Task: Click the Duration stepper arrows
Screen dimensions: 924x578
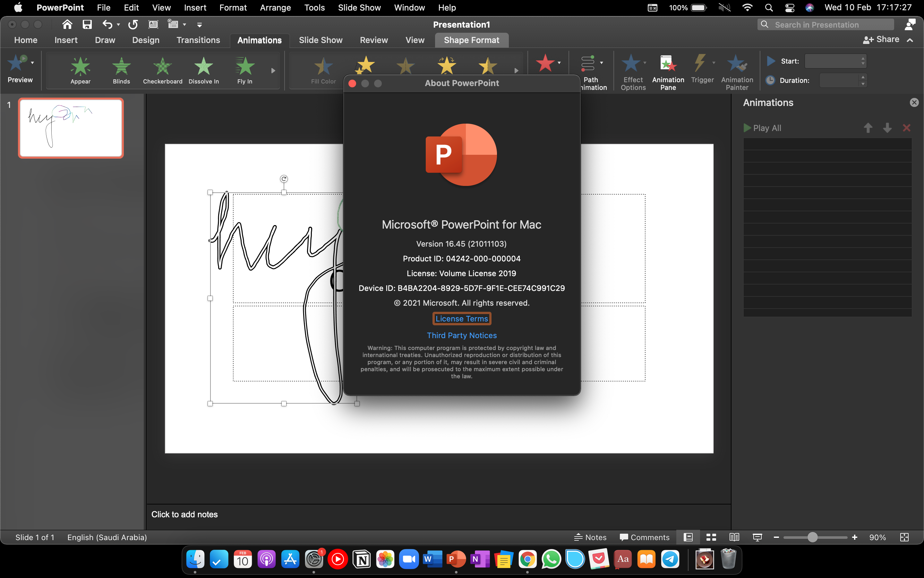Action: click(862, 80)
